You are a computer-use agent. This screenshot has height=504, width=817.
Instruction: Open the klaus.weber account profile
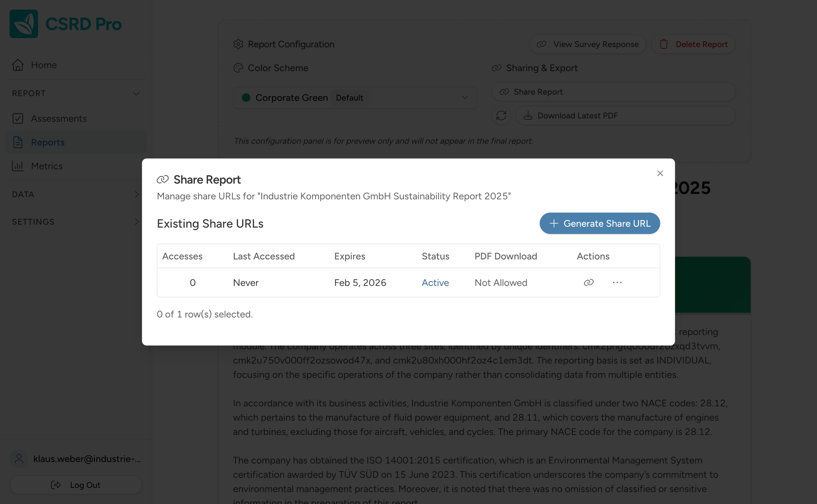76,459
